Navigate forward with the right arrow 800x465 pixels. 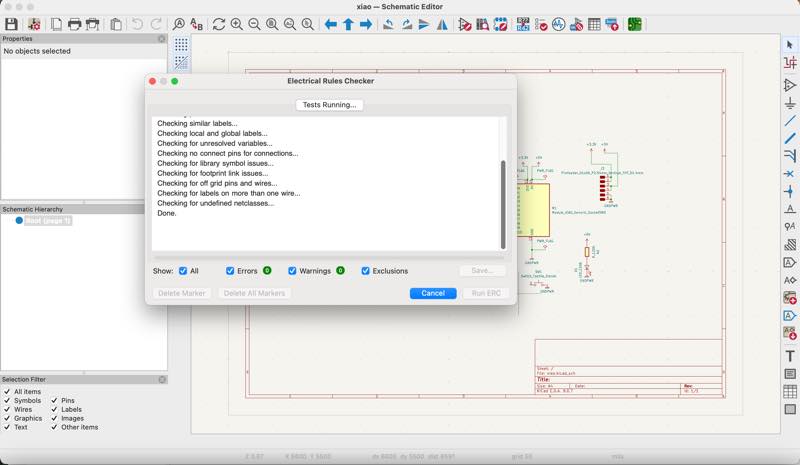pos(366,24)
